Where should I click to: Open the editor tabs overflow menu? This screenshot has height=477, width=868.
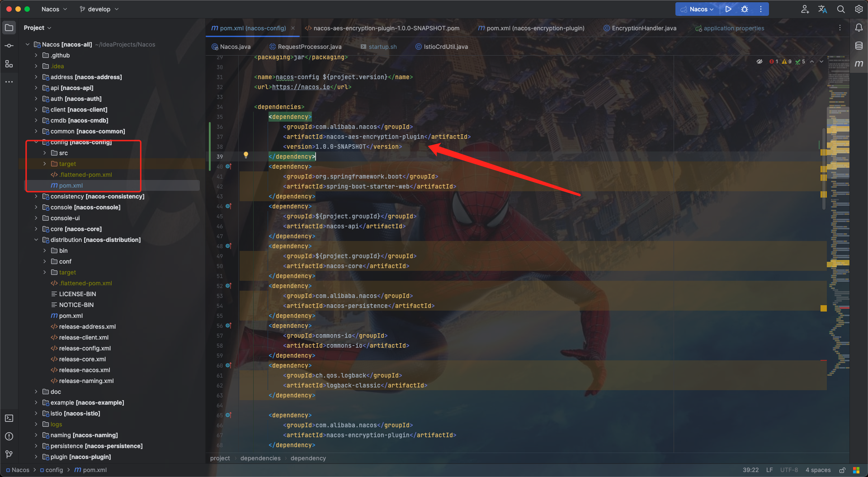click(x=840, y=28)
